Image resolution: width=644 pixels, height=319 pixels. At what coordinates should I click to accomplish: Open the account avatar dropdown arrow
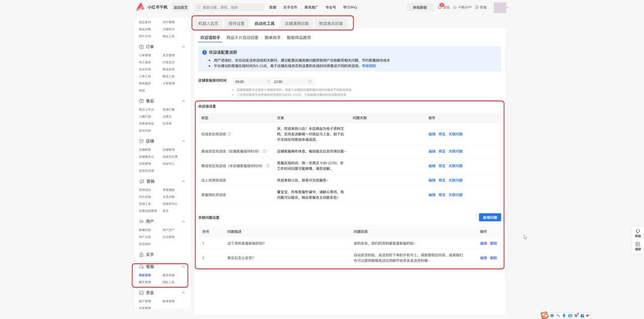coord(507,8)
